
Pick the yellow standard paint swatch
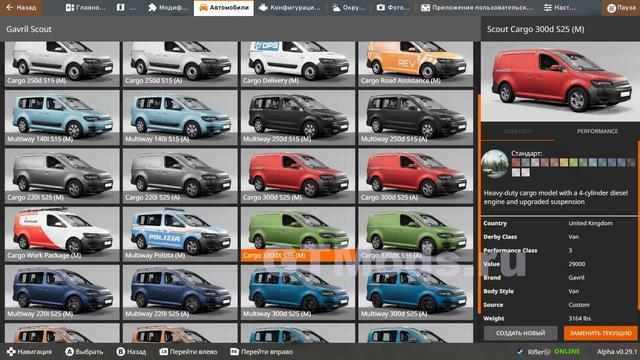[564, 162]
